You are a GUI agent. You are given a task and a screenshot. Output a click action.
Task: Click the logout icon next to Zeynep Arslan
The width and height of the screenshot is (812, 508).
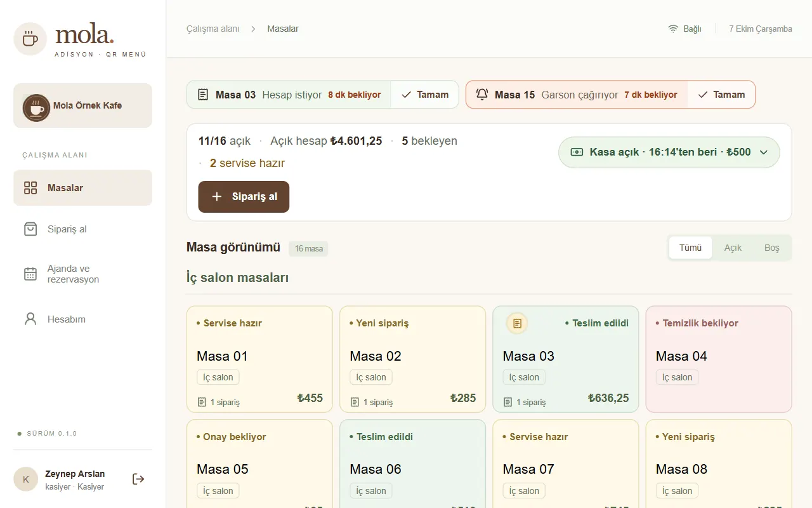(x=138, y=479)
